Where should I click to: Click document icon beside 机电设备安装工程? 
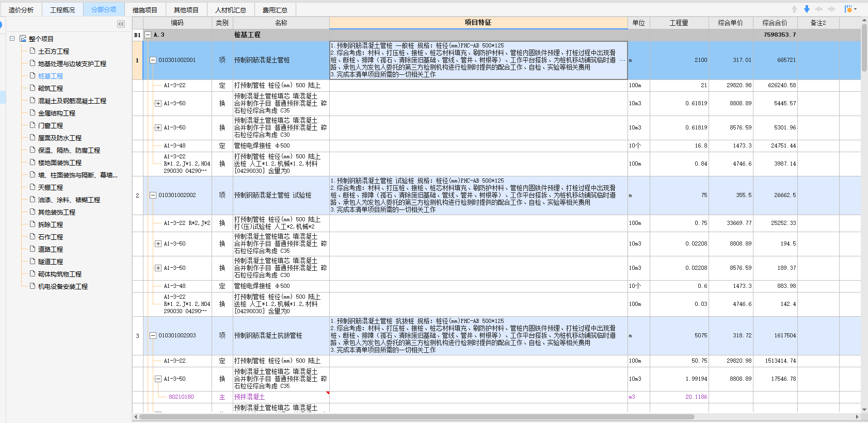tap(33, 286)
